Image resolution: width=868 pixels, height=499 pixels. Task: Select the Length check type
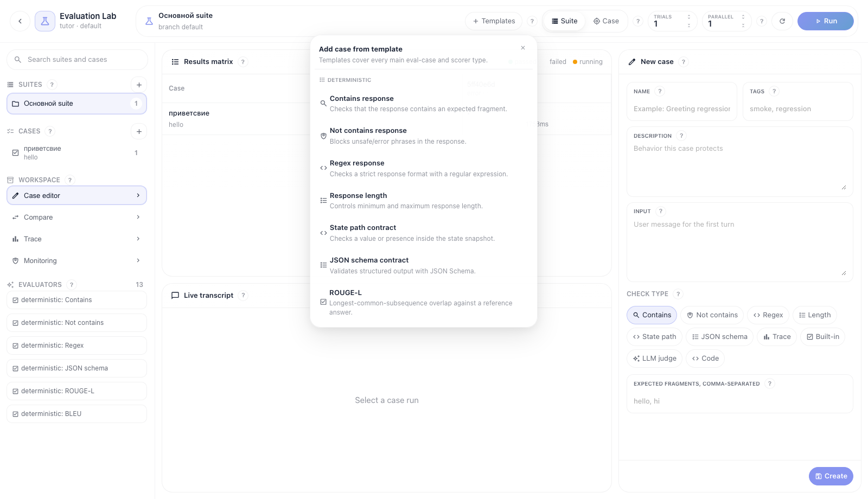[x=815, y=315]
